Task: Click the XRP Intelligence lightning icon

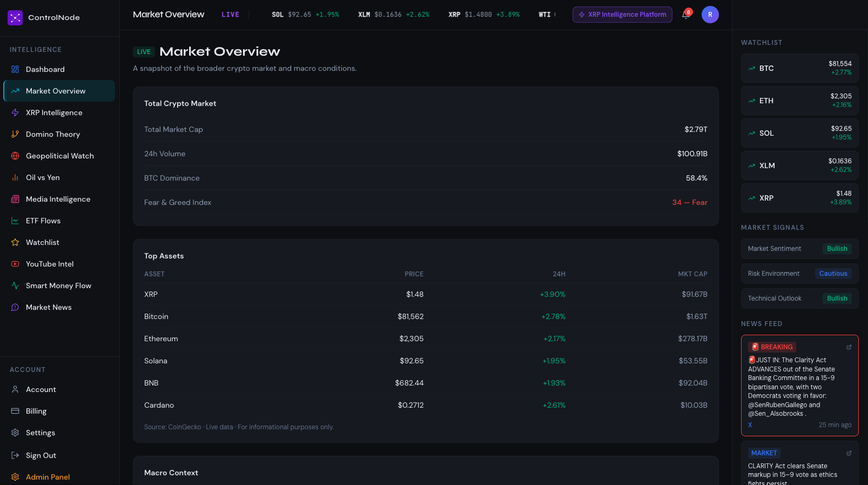Action: (x=15, y=112)
